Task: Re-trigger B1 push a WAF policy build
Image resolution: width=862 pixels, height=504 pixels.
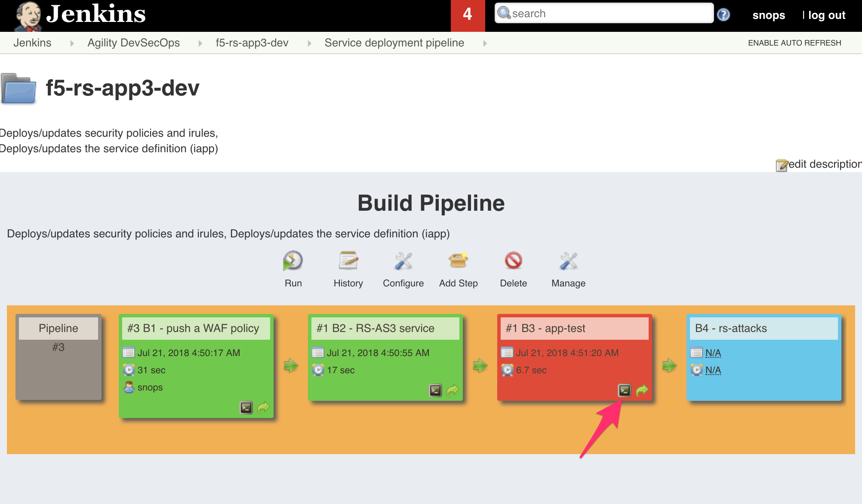Action: pyautogui.click(x=263, y=407)
